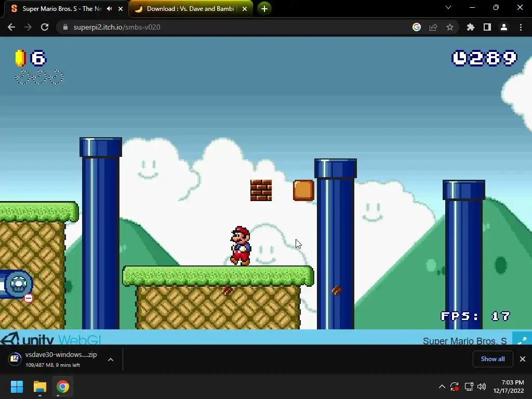This screenshot has width=532, height=399.
Task: Click the timer clock icon
Action: 460,58
